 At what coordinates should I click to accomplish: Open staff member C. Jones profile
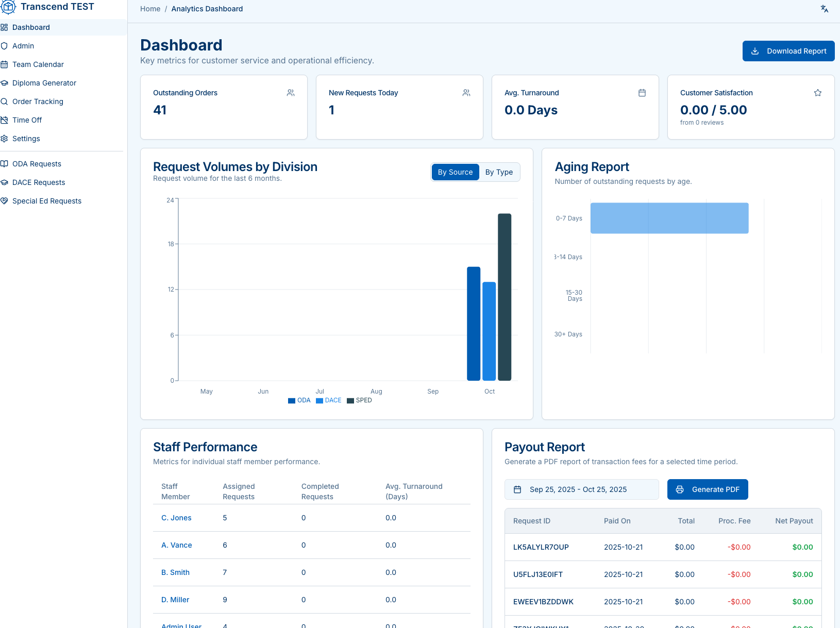click(176, 518)
